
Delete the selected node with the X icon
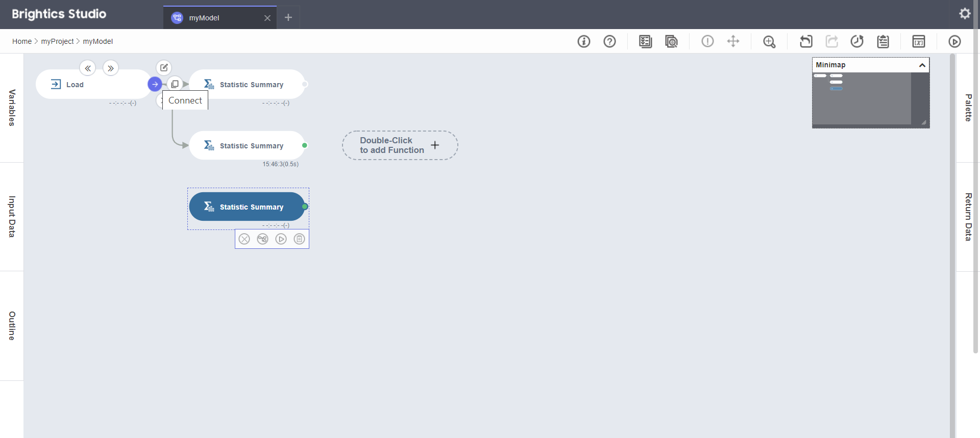point(244,239)
